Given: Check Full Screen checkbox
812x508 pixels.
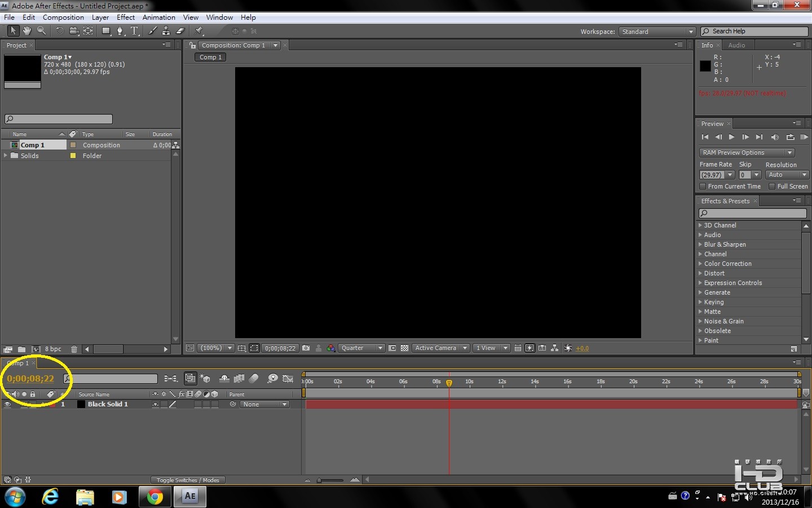Looking at the screenshot, I should point(772,186).
